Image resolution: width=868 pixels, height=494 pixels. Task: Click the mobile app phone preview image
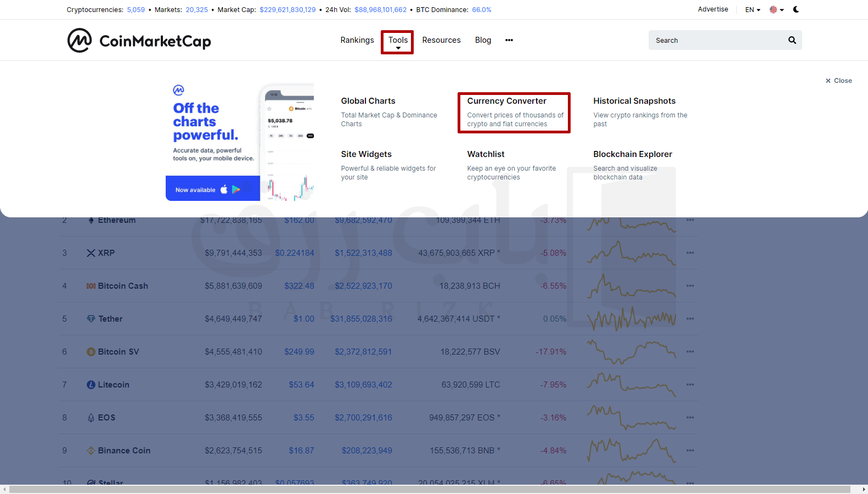[287, 143]
